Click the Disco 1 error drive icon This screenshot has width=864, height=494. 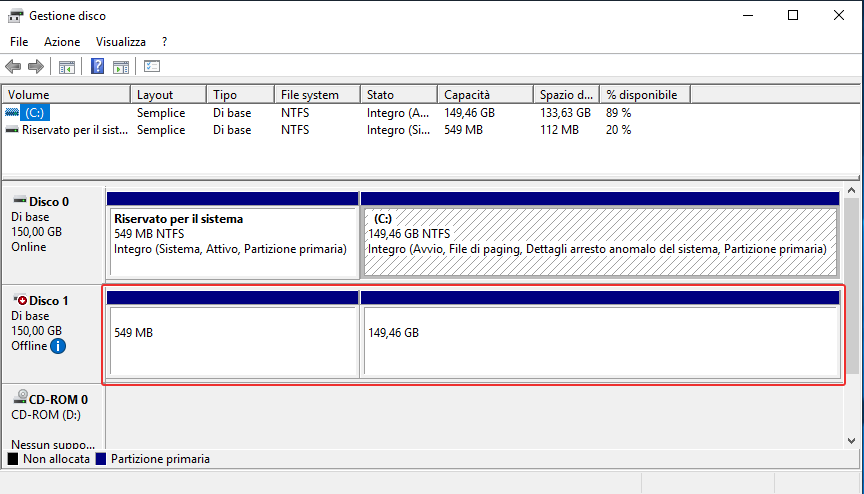pyautogui.click(x=20, y=300)
